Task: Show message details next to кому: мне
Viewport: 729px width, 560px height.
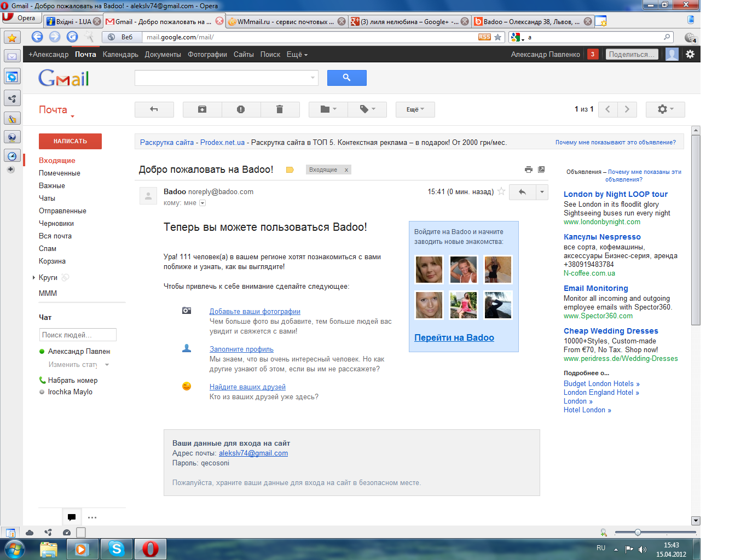Action: (x=202, y=203)
